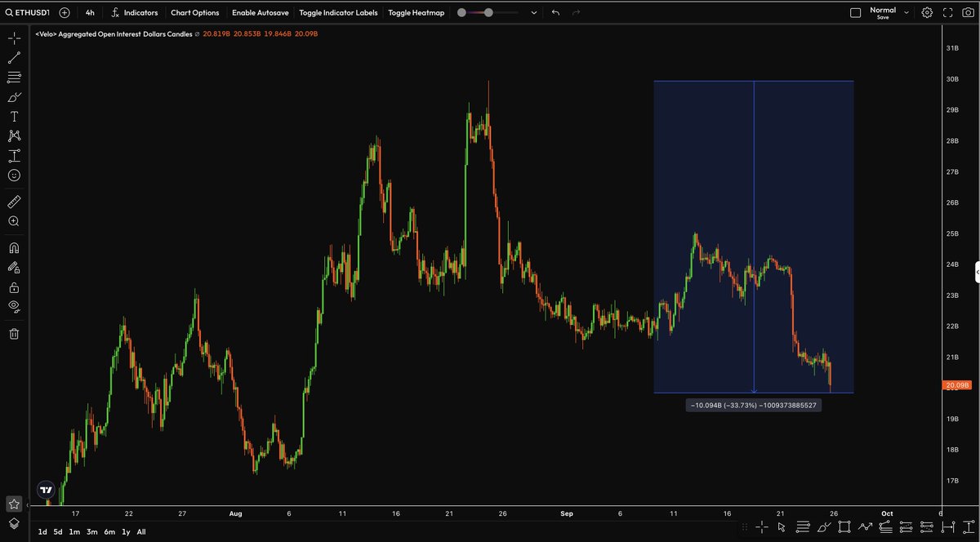The width and height of the screenshot is (980, 542).
Task: Open the object tree layers icon
Action: tap(14, 523)
